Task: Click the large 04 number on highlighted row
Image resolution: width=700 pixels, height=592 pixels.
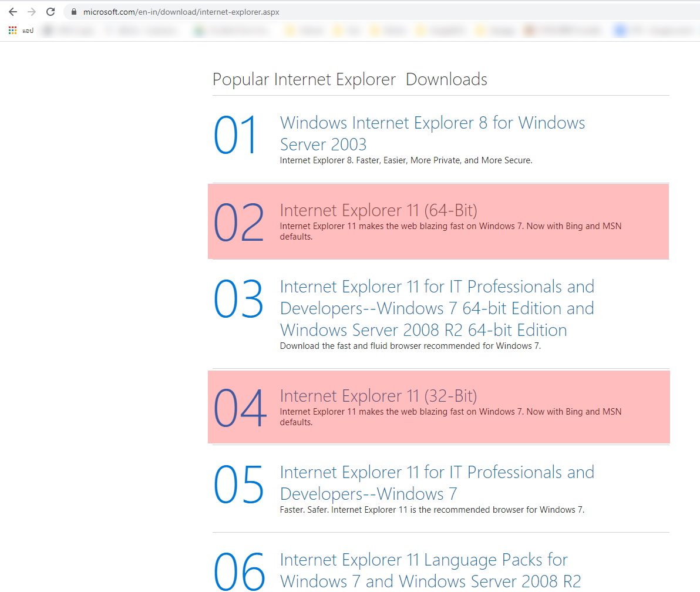Action: tap(238, 406)
